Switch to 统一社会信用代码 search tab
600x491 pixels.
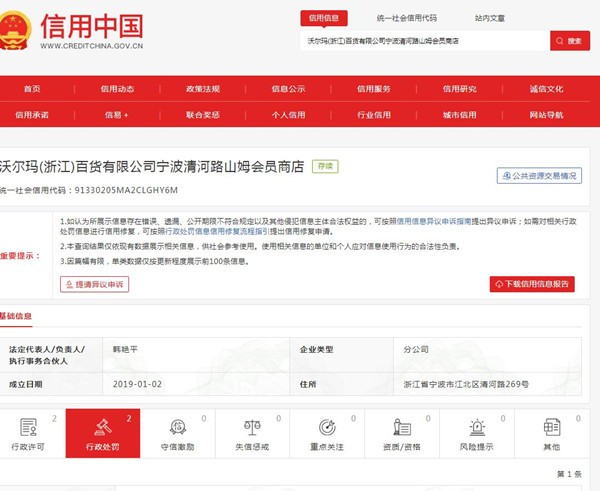(x=407, y=18)
